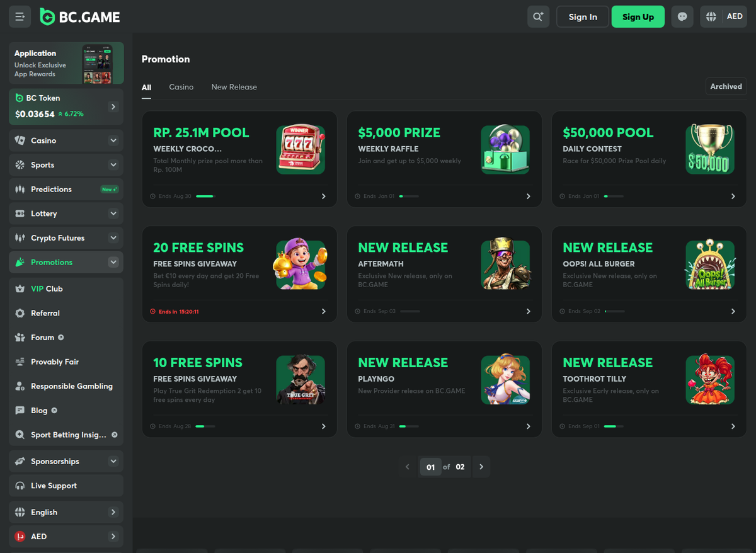Open the Provably Fair menu item
Viewport: 756px width, 553px height.
pyautogui.click(x=66, y=362)
